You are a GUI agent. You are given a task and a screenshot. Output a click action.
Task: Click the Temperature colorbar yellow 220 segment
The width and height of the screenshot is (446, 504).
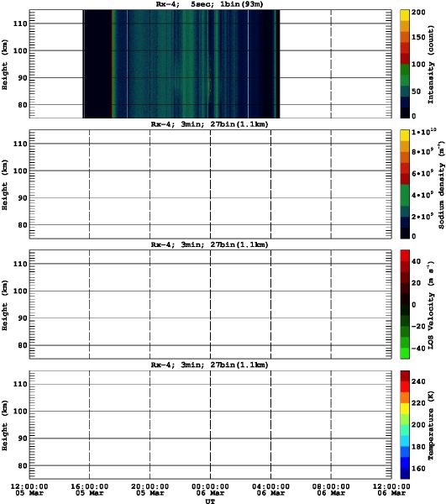pyautogui.click(x=405, y=408)
